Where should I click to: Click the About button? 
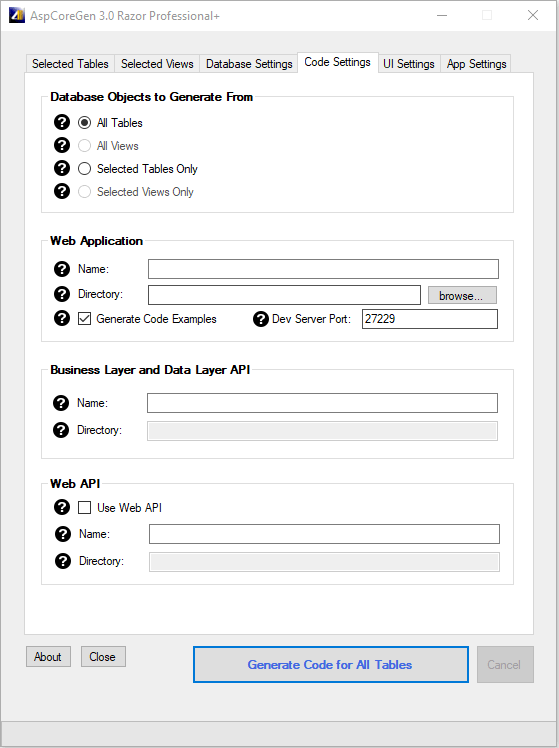(48, 657)
